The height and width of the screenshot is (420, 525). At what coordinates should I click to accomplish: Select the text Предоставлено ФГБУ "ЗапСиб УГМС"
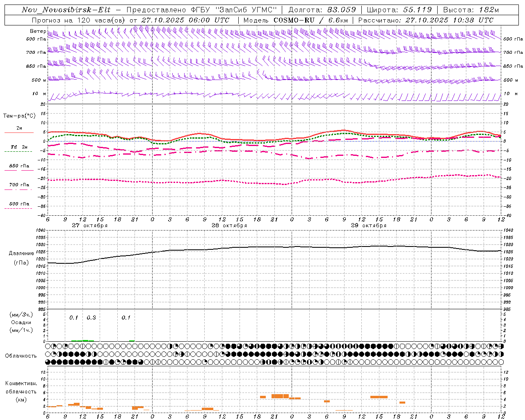(202, 10)
